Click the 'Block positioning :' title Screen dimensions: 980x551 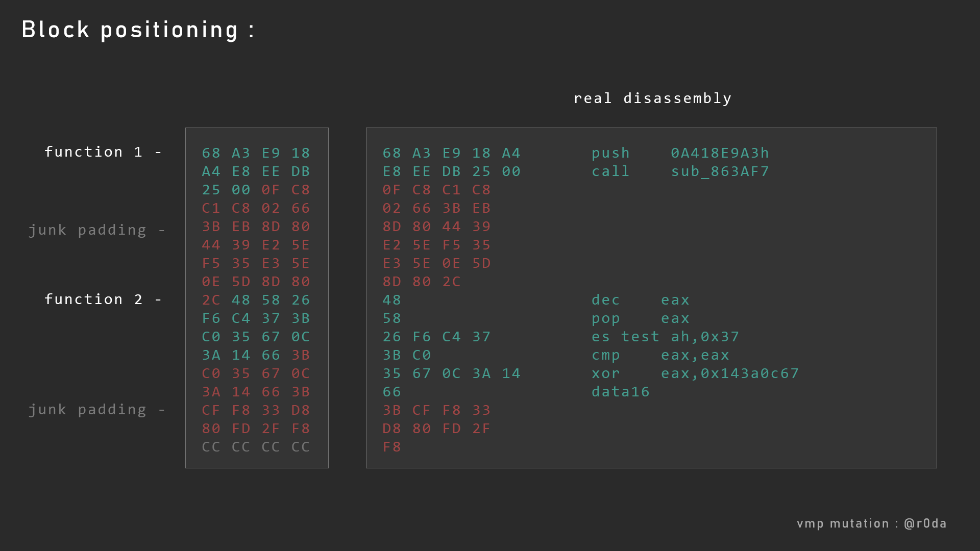(138, 30)
